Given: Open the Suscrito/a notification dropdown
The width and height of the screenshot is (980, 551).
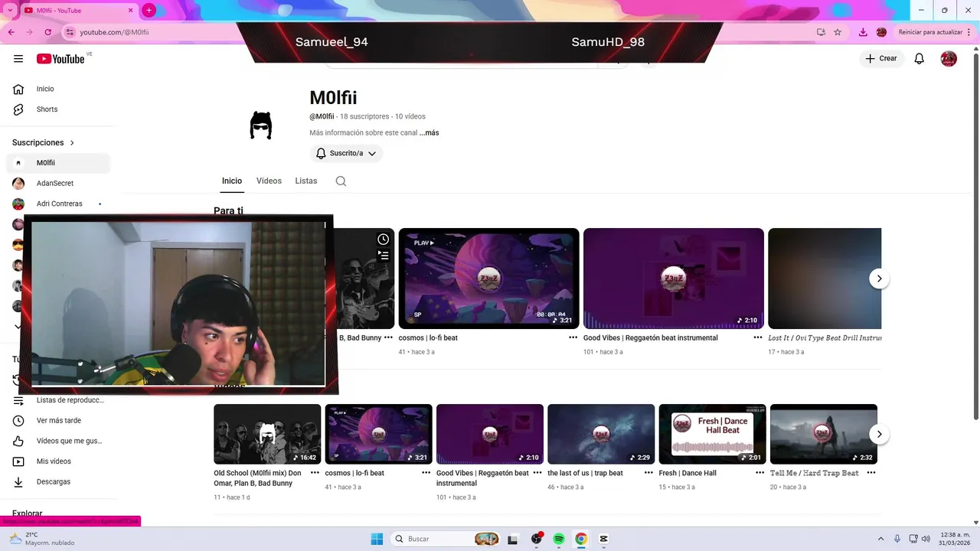Looking at the screenshot, I should (x=346, y=153).
